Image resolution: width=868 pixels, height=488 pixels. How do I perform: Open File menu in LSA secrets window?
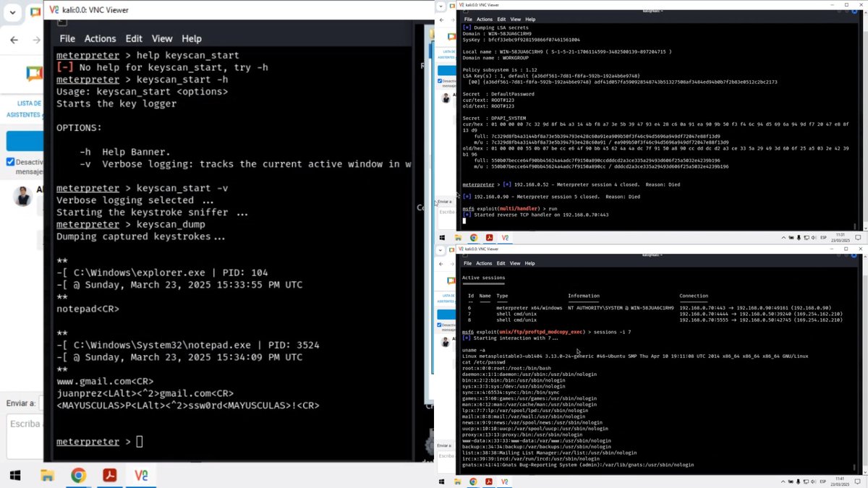(468, 20)
